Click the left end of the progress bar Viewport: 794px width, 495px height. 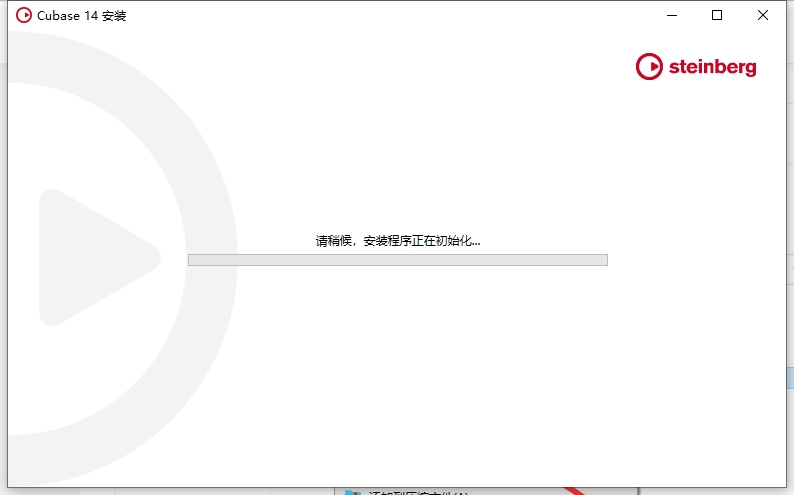pos(193,260)
